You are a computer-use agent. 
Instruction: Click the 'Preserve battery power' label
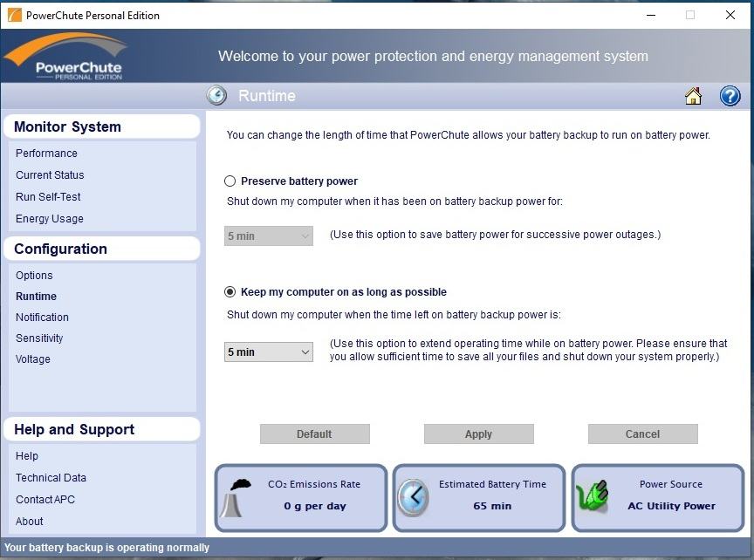coord(299,181)
